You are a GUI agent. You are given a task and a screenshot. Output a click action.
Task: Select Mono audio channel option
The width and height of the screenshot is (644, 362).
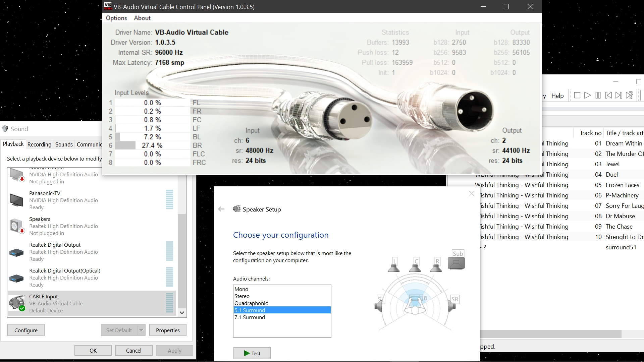tap(282, 289)
